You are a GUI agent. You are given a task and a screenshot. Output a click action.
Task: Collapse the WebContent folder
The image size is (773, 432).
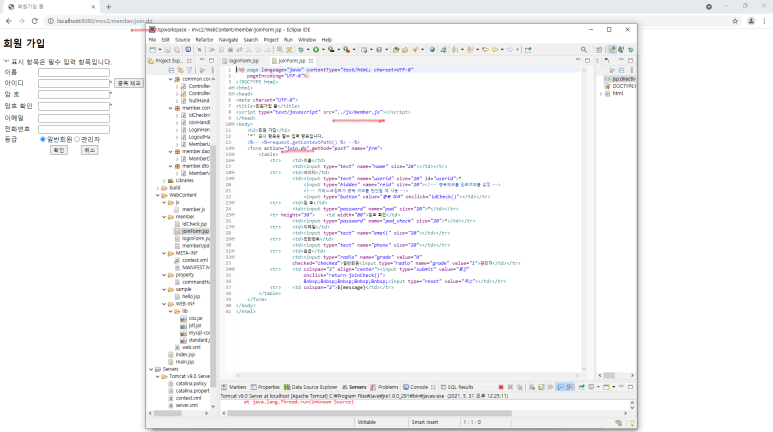point(158,195)
